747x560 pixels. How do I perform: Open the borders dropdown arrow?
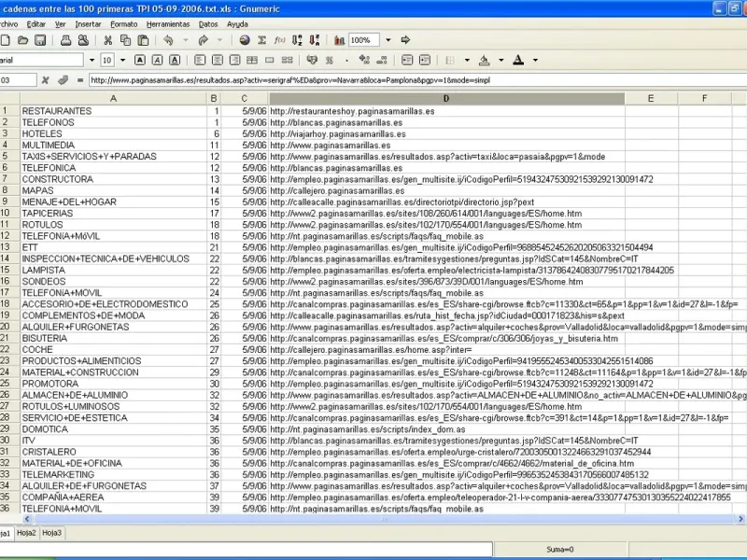click(467, 60)
